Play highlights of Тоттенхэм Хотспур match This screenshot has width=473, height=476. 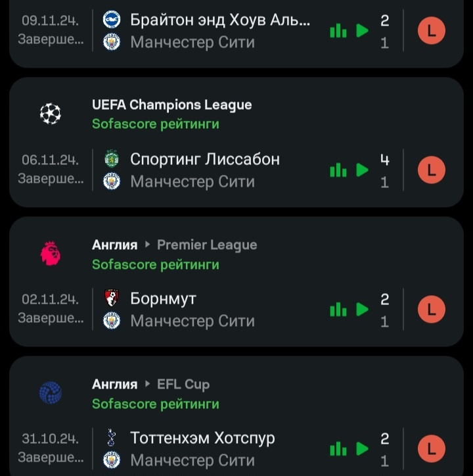click(x=362, y=449)
